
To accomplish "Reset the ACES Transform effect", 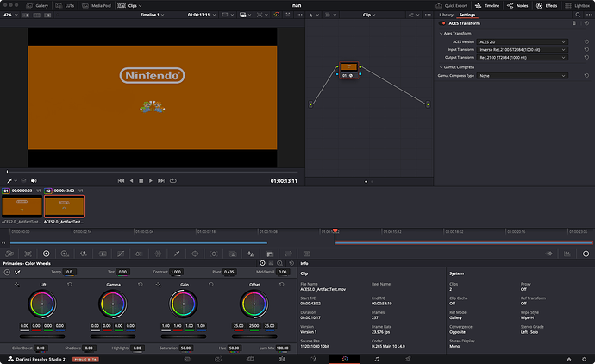I will click(586, 23).
